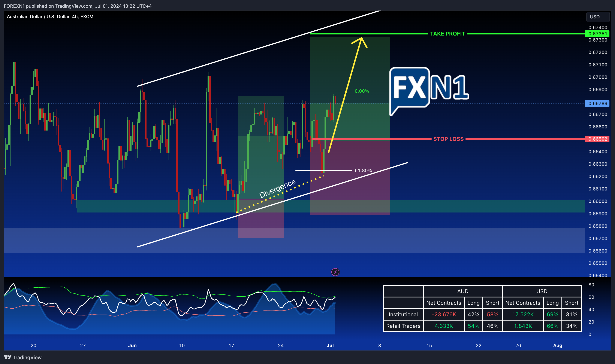Click the FOREXN1 published header text

tap(78, 6)
